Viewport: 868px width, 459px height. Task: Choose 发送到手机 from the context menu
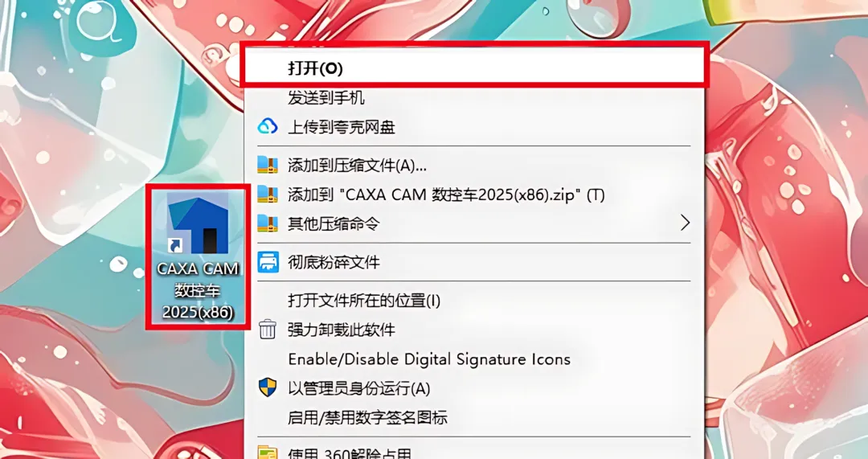tap(475, 99)
